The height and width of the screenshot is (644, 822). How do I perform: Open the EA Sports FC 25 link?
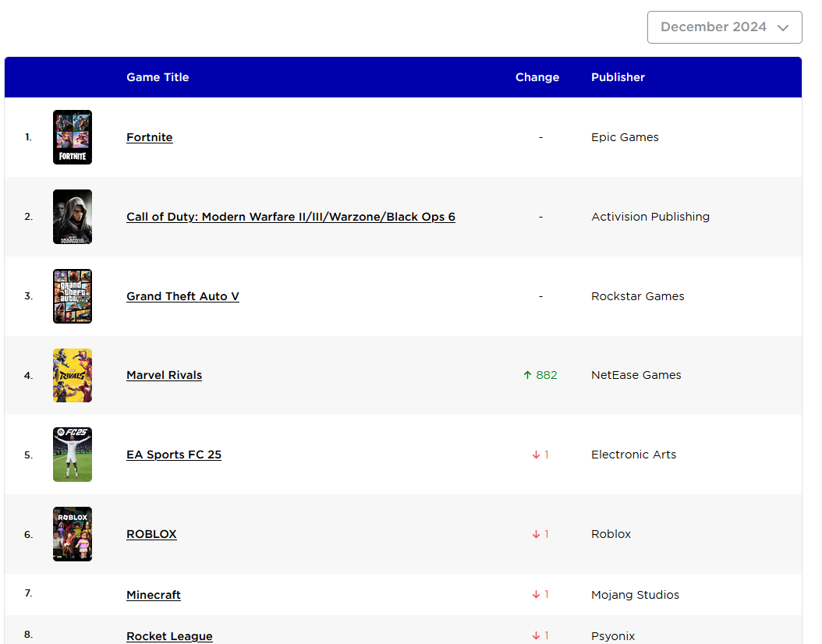(x=173, y=455)
